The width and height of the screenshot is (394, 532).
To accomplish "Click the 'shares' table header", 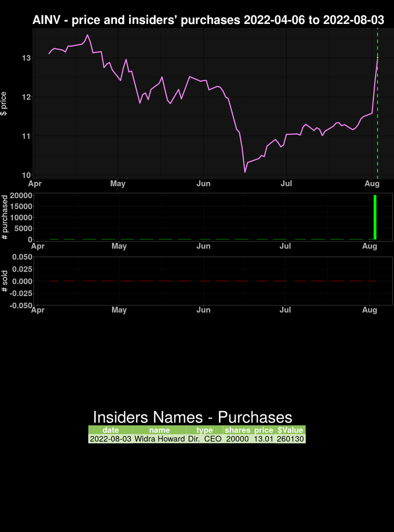I will pos(237,430).
